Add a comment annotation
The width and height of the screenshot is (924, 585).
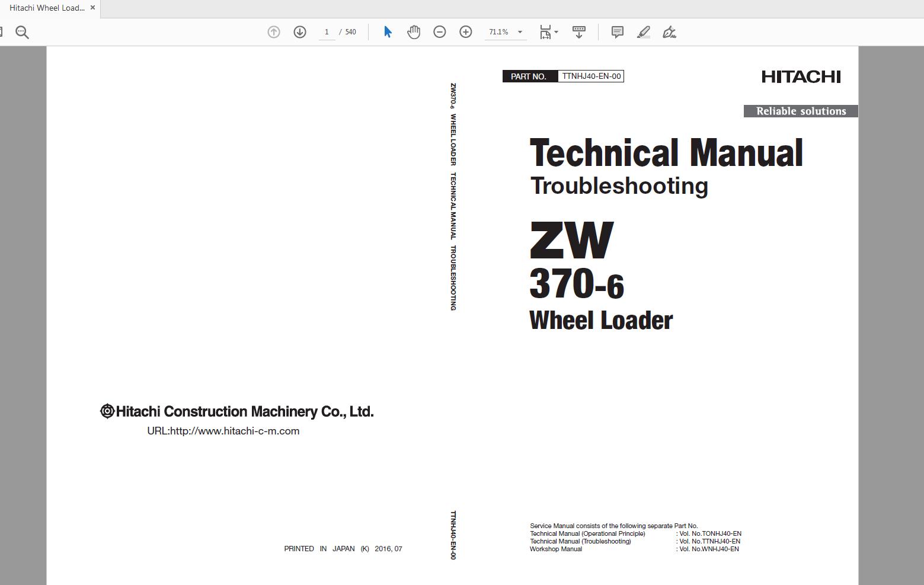(616, 32)
